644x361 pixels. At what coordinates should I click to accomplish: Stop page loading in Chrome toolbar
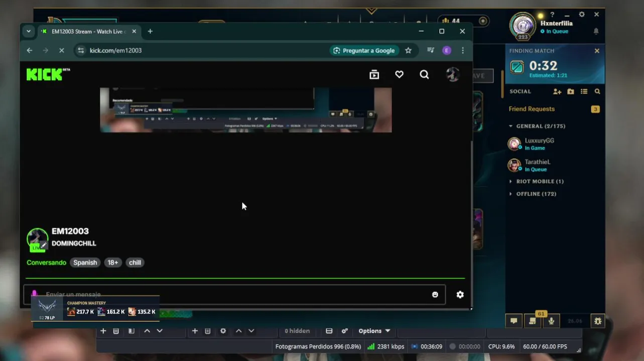pos(61,50)
